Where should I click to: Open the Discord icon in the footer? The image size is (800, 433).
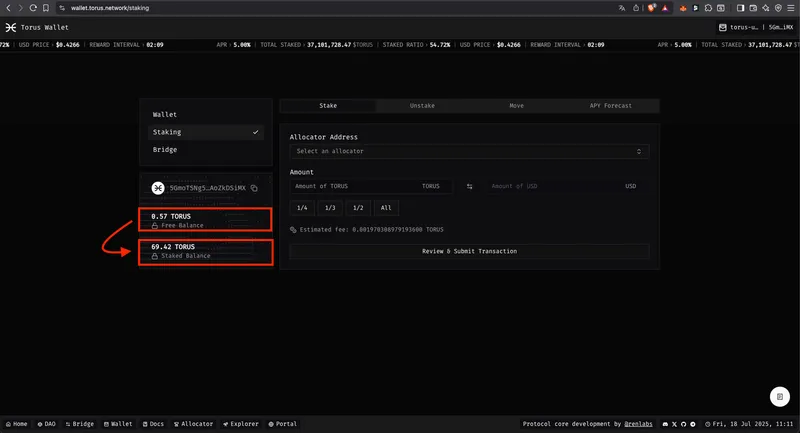pos(666,424)
